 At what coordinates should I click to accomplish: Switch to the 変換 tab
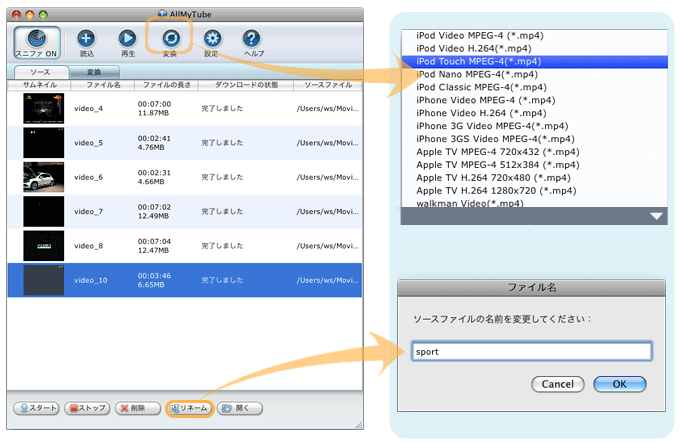click(94, 72)
